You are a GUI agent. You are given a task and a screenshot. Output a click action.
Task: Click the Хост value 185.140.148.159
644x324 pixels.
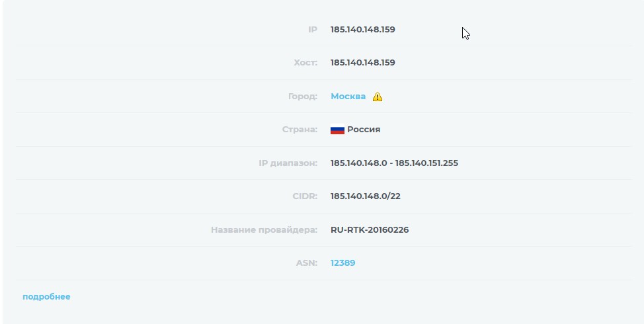click(362, 63)
